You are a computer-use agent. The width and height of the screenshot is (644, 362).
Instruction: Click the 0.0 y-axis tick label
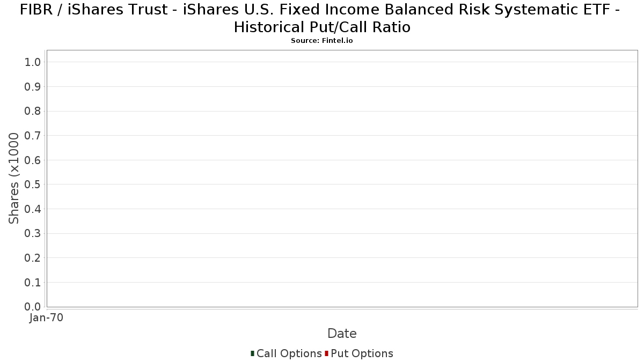[x=33, y=307]
